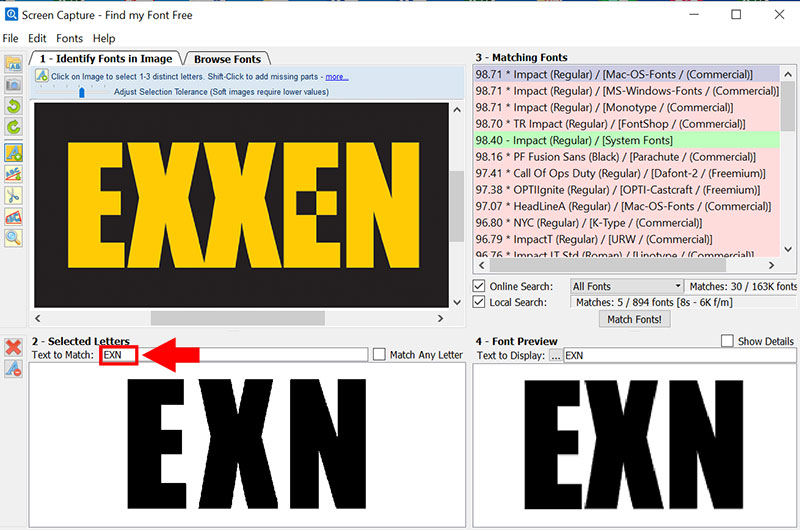
Task: Rotate image counter-clockwise with green arrow icon
Action: (14, 106)
